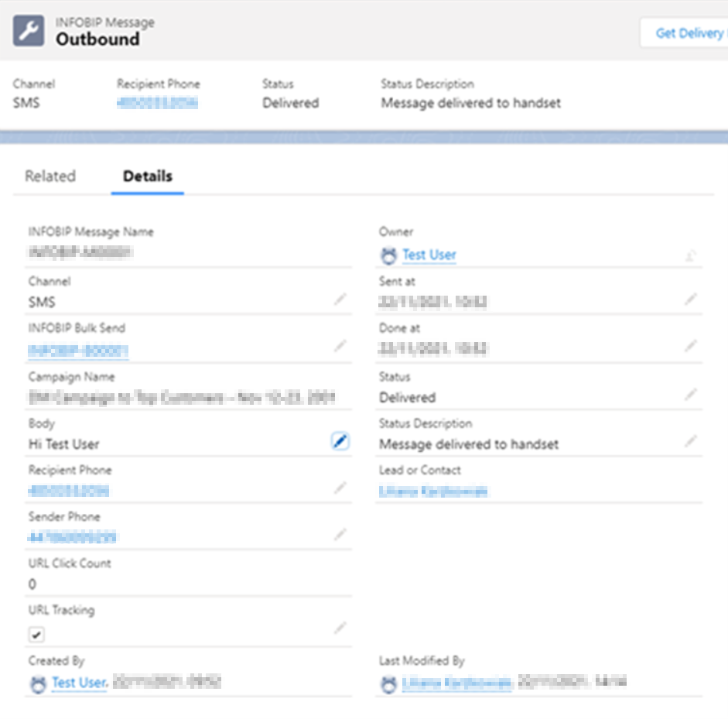Open the Lead or Contact link
This screenshot has height=719, width=728.
pos(433,491)
